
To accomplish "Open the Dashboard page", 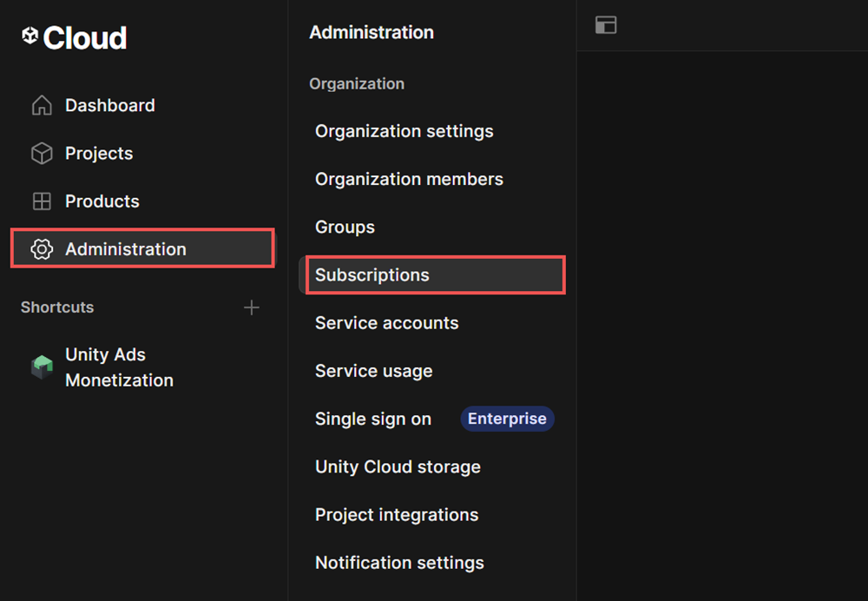I will [x=110, y=105].
